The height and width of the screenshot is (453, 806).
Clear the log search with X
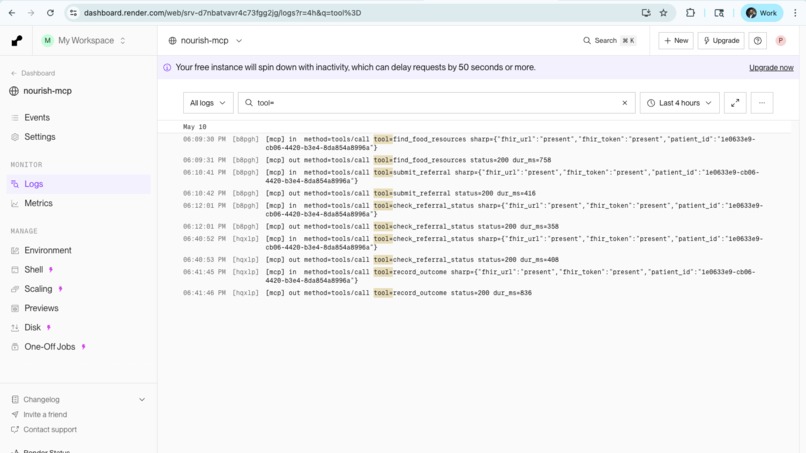coord(625,103)
